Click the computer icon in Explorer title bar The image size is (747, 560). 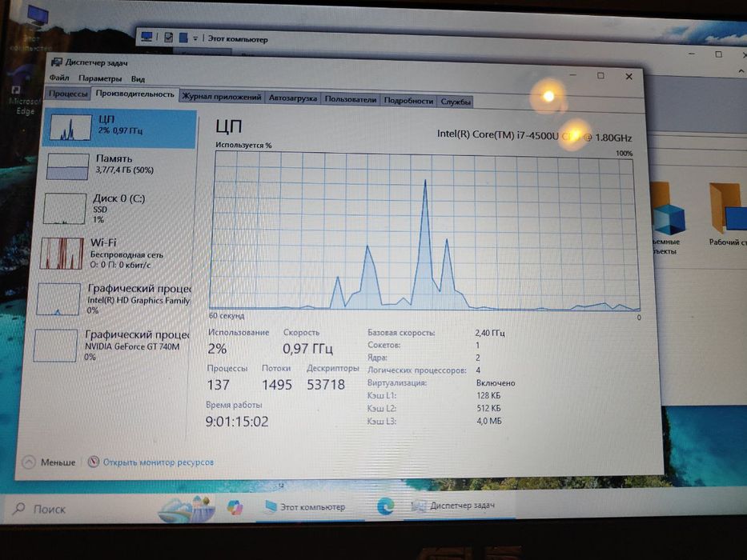(147, 37)
